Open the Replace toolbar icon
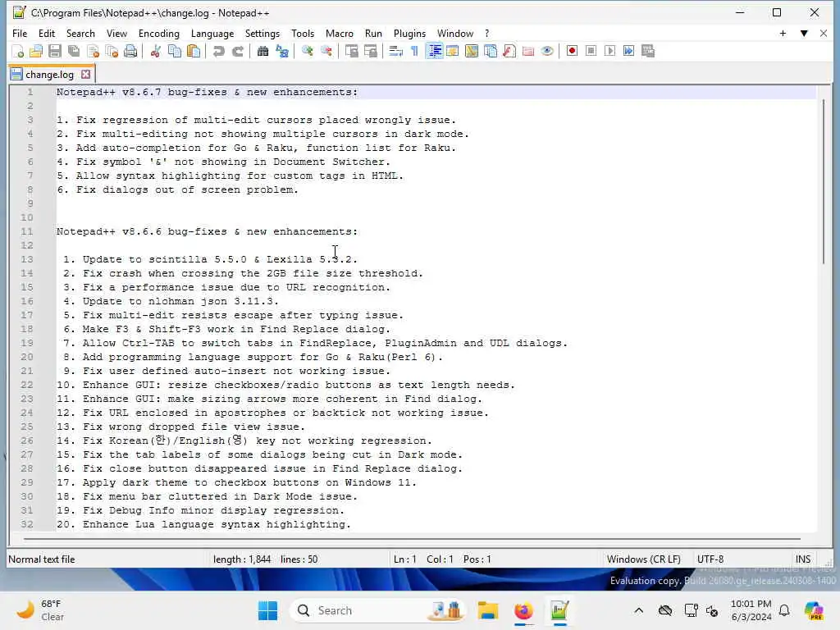Image resolution: width=840 pixels, height=630 pixels. pos(282,52)
